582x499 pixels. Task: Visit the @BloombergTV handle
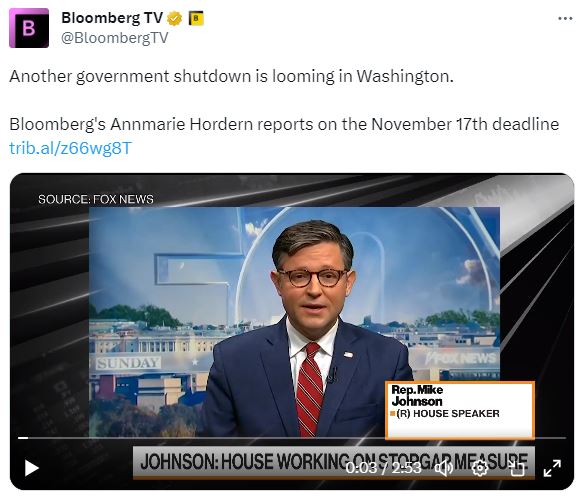click(114, 38)
